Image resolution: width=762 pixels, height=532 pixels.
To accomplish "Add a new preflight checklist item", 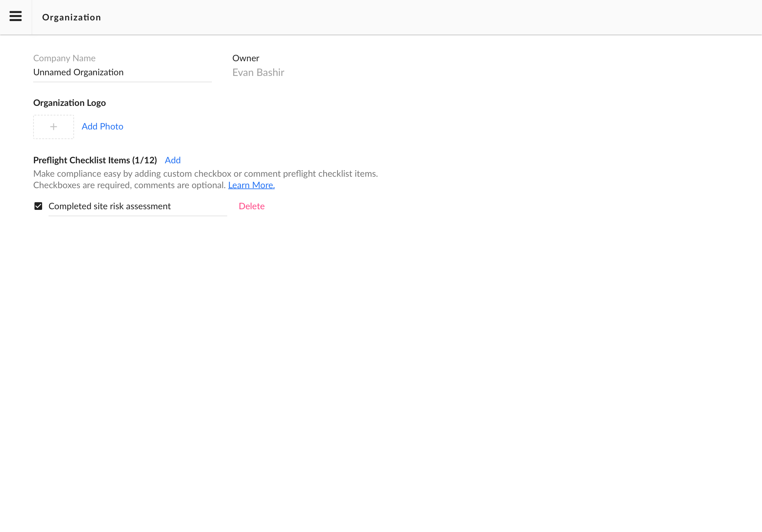I will point(173,160).
